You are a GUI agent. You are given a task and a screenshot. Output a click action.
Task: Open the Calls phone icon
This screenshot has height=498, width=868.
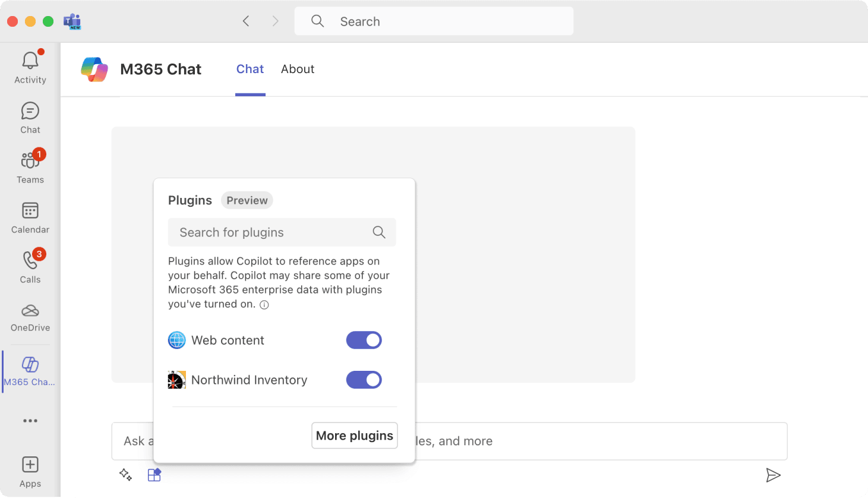click(30, 261)
